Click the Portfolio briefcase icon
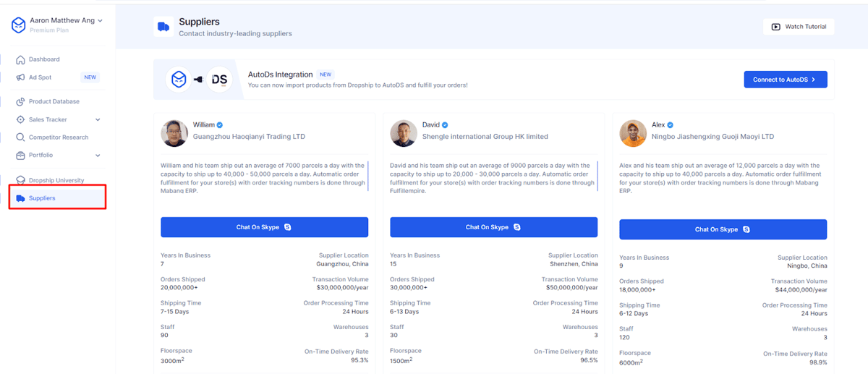 [x=20, y=155]
